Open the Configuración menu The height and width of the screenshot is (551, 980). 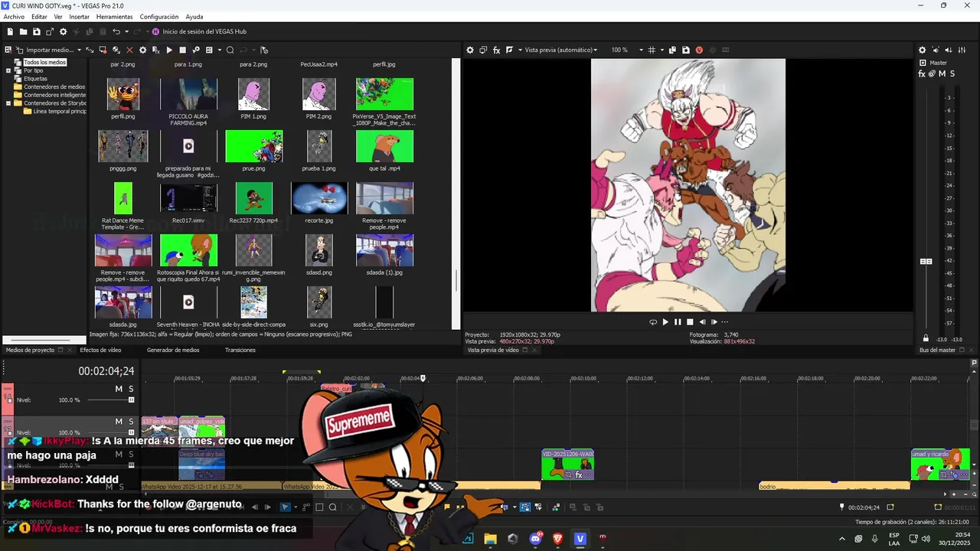click(159, 16)
